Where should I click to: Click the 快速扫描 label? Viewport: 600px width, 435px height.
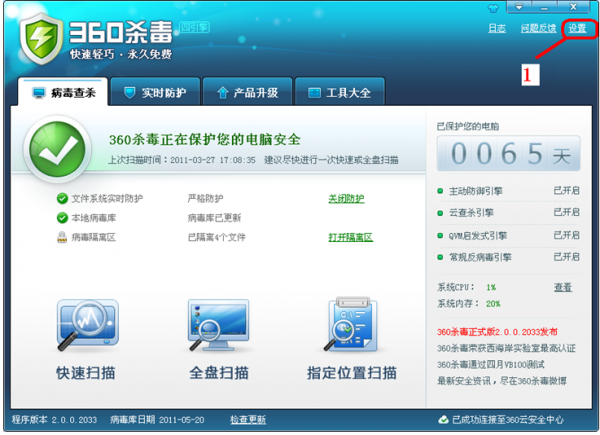(x=86, y=373)
